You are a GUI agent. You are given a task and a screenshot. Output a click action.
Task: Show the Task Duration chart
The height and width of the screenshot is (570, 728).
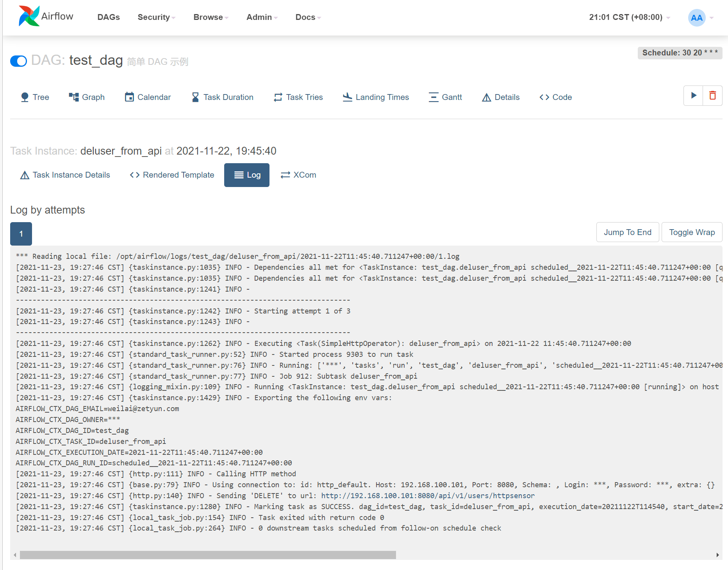point(223,97)
